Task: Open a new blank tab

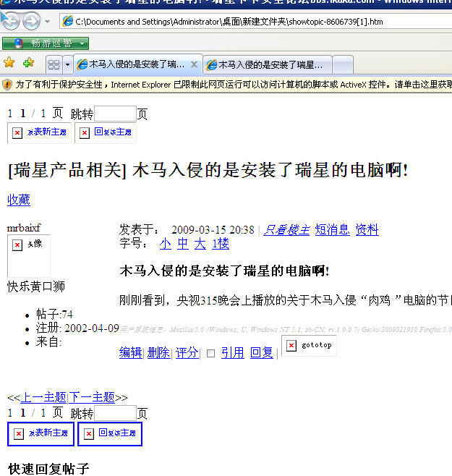Action: point(343,65)
